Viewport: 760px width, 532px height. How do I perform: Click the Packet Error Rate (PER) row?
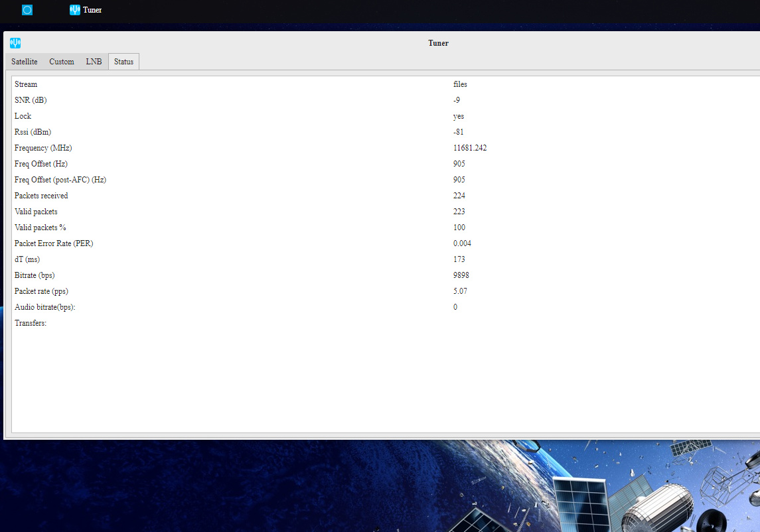tap(386, 243)
